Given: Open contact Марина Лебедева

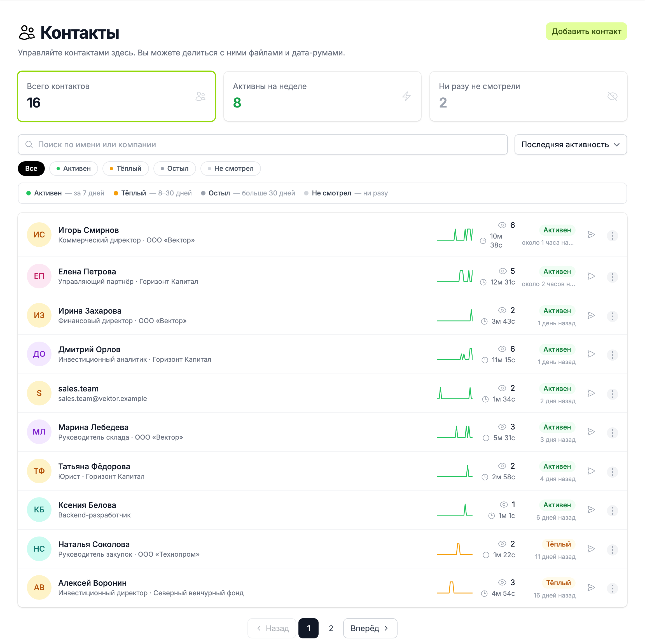Looking at the screenshot, I should 322,432.
